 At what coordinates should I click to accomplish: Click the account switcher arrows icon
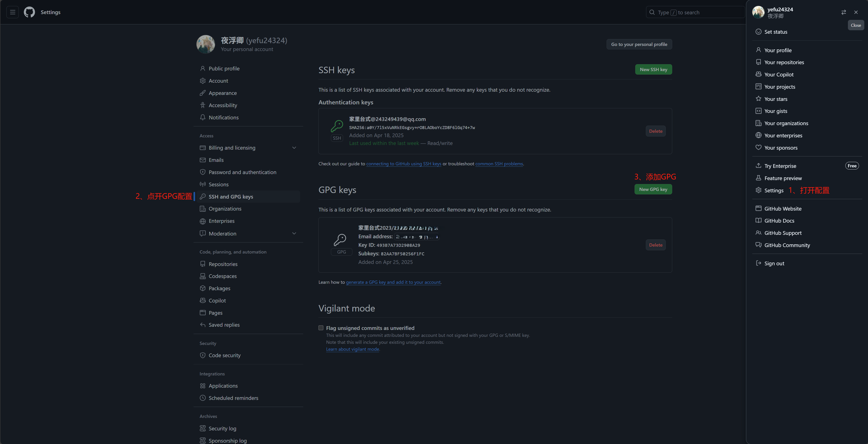coord(843,12)
